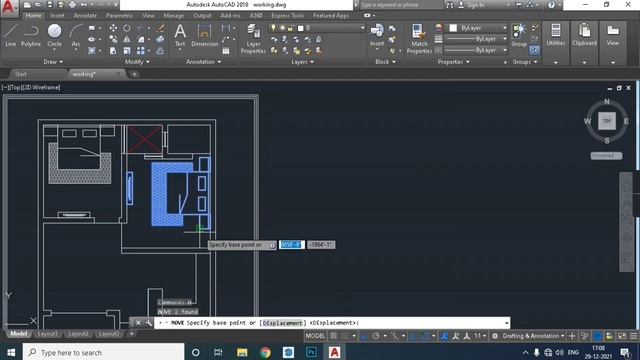The width and height of the screenshot is (640, 360).
Task: Open the Manage ribbon tab
Action: [x=173, y=16]
